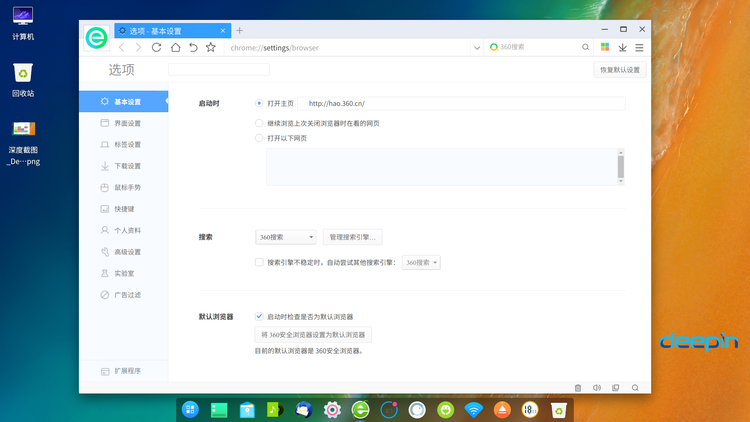Uncheck 启动时检查是否为默认浏览器
This screenshot has height=422, width=750.
coord(259,316)
